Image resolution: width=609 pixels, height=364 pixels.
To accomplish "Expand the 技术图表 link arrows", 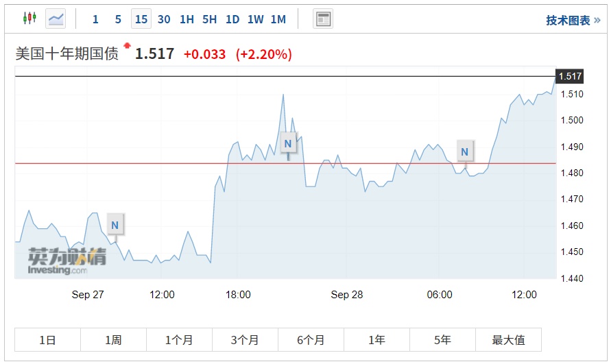I will tap(597, 20).
